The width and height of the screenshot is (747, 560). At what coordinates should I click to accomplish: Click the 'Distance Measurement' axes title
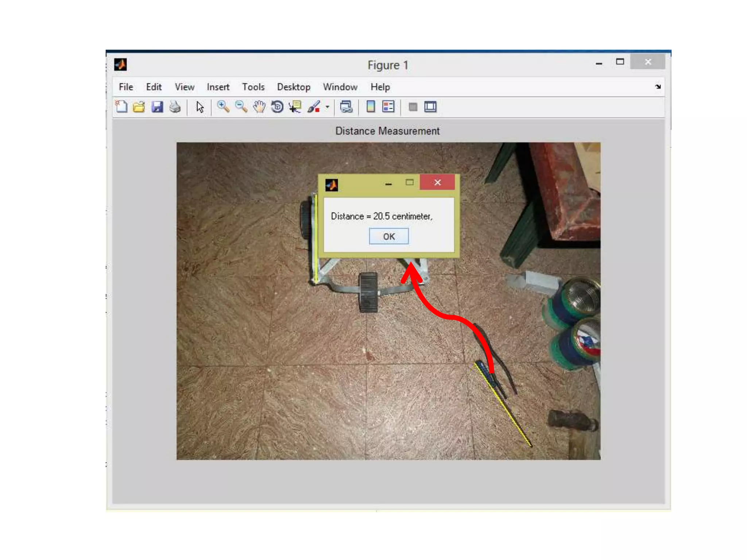click(x=387, y=131)
